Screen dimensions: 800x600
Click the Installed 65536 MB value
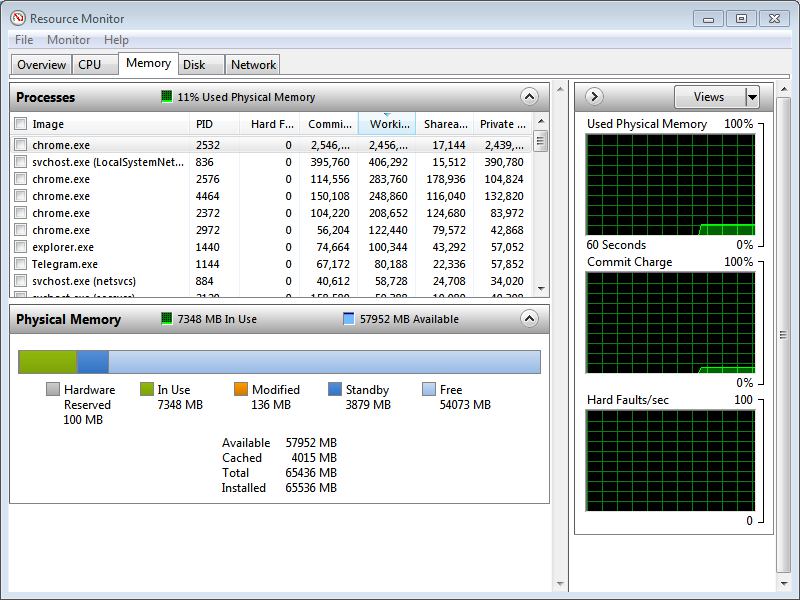(311, 488)
